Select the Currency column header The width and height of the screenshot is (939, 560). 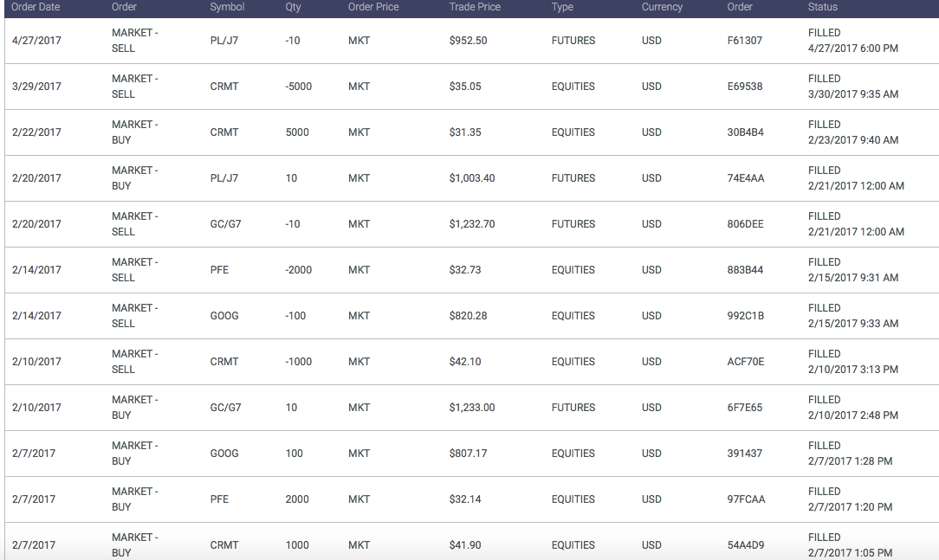(662, 7)
